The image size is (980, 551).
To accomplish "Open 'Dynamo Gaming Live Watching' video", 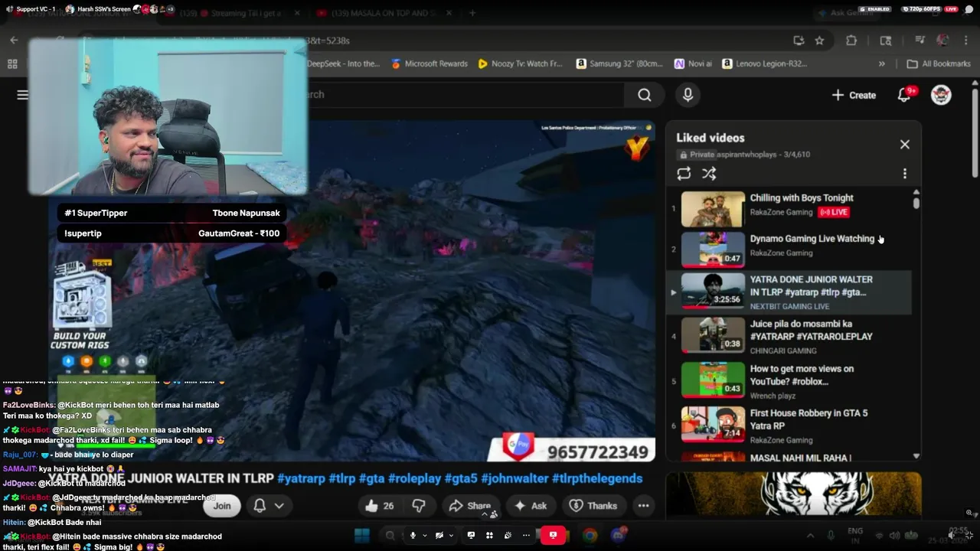I will pyautogui.click(x=812, y=239).
